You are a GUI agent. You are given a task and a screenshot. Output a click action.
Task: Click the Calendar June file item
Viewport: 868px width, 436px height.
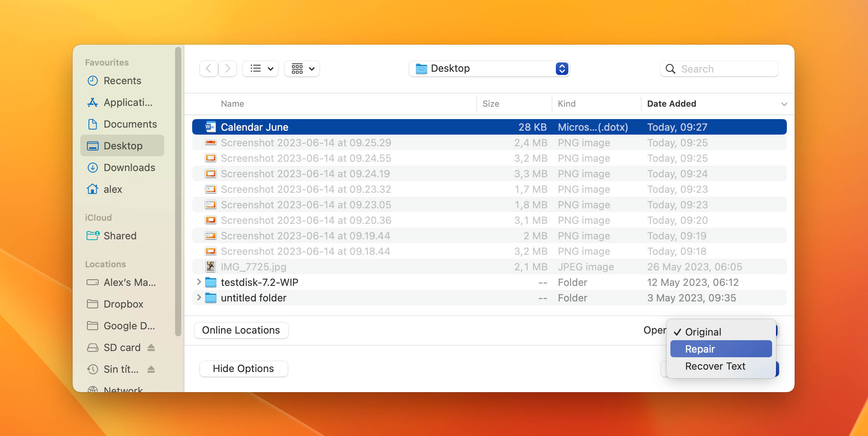(x=254, y=127)
